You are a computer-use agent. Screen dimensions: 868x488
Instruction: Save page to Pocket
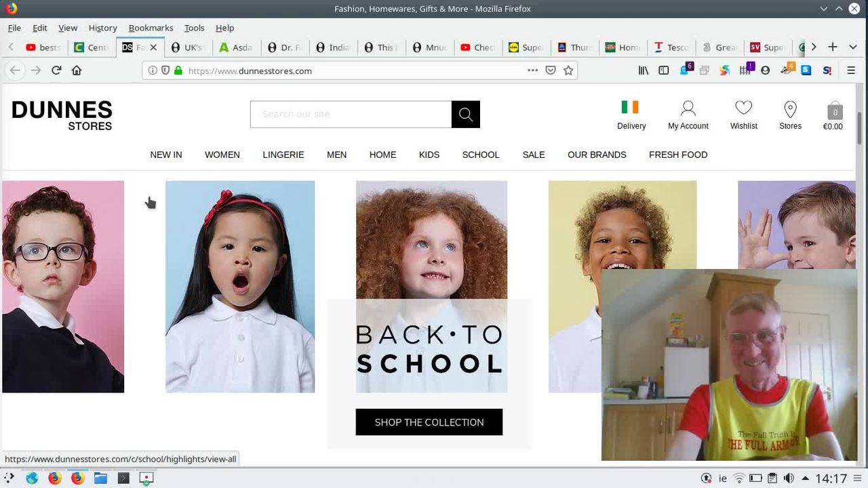(551, 70)
